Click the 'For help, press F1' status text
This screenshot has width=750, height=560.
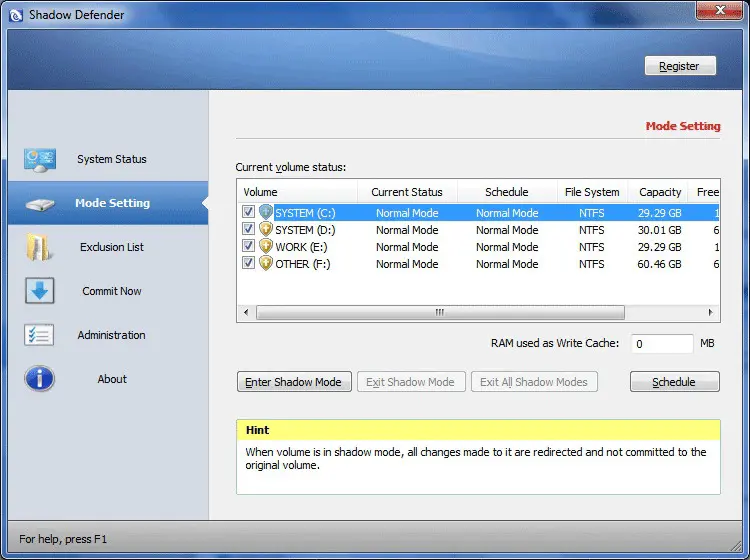pos(63,539)
